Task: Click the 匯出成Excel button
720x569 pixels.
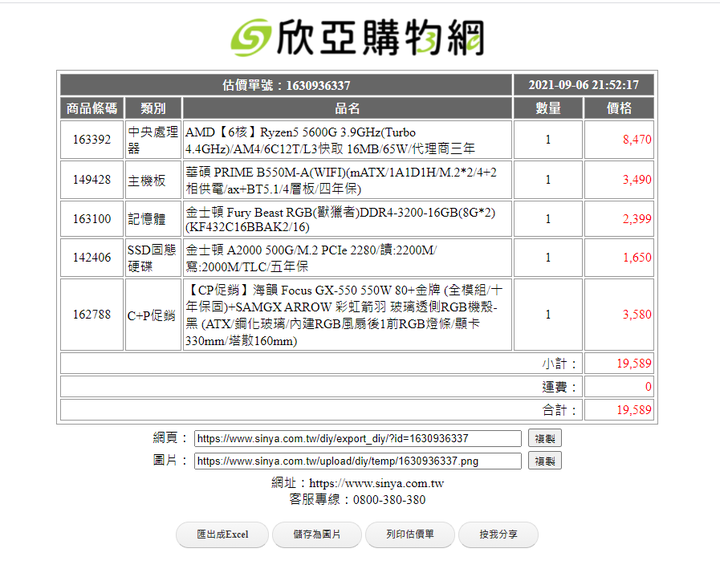Action: click(222, 534)
